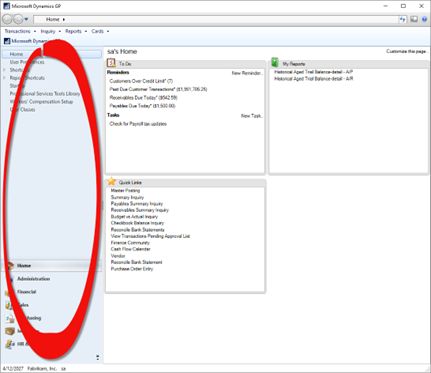
Task: Click navigation pane configure buttons arrow
Action: click(97, 357)
